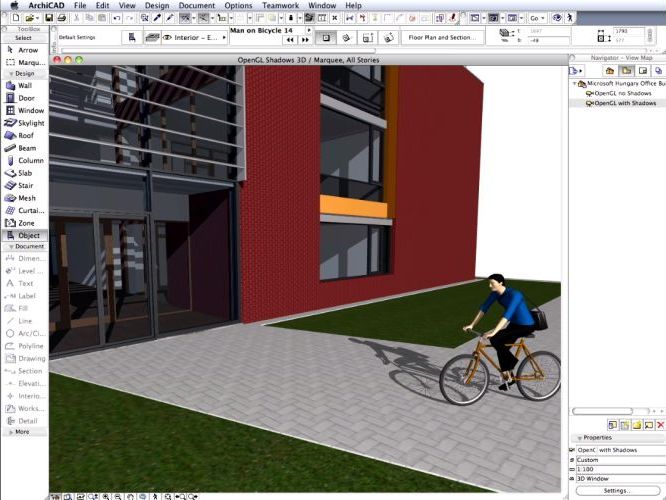Pick the Roof tool

[x=24, y=135]
